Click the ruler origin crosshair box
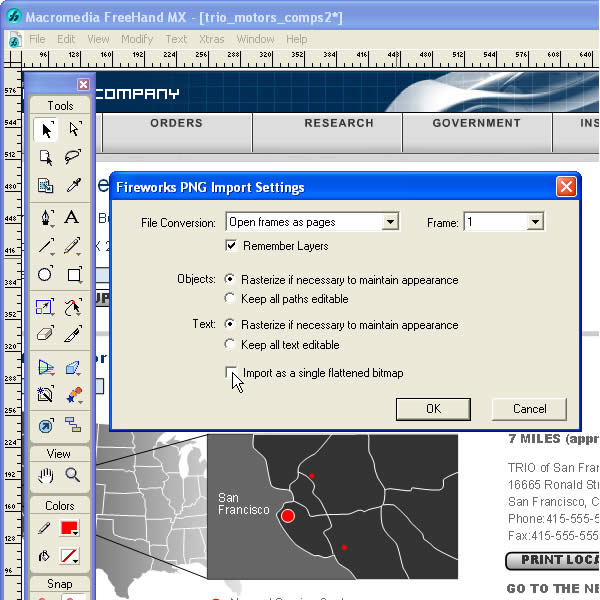Image resolution: width=600 pixels, height=600 pixels. [12, 59]
